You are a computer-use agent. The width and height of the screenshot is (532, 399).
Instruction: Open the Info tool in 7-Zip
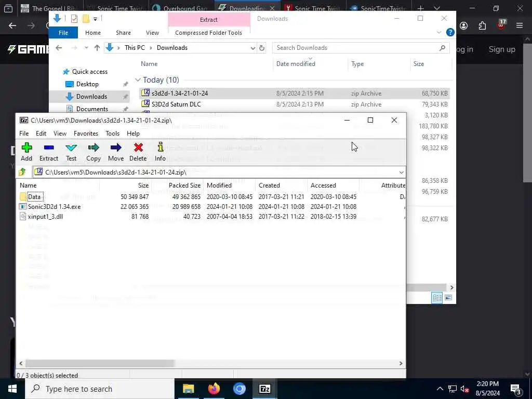coord(160,152)
